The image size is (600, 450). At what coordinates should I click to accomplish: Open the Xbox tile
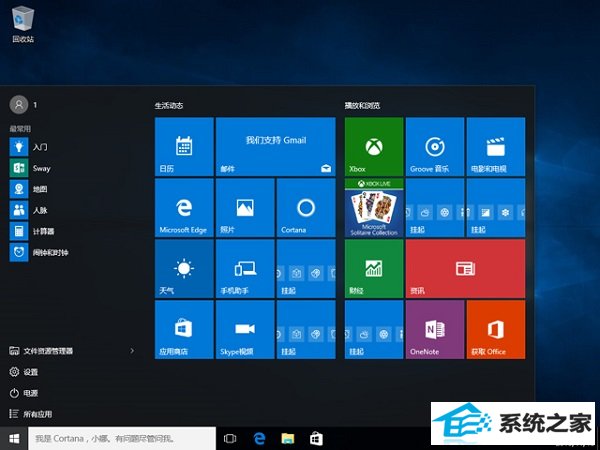374,147
